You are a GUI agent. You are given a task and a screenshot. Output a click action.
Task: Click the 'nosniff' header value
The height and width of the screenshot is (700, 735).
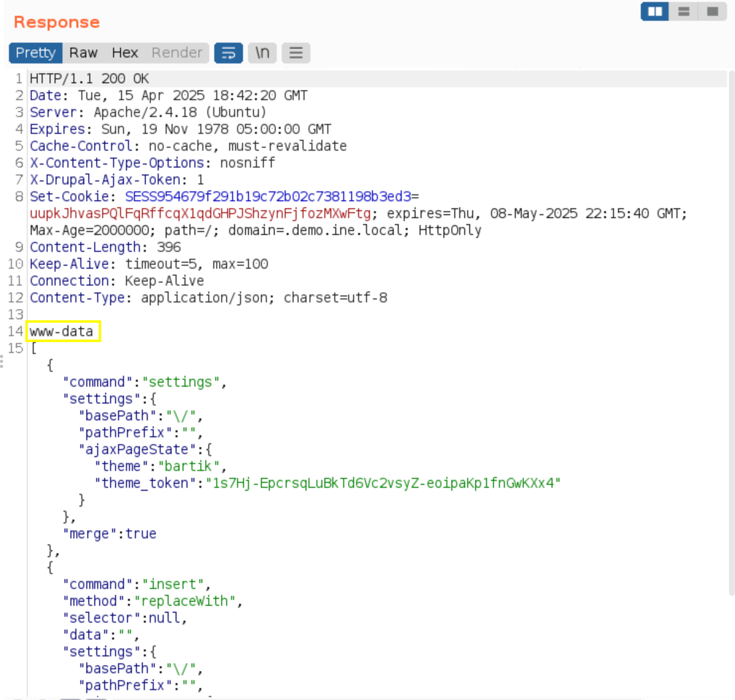click(x=247, y=163)
